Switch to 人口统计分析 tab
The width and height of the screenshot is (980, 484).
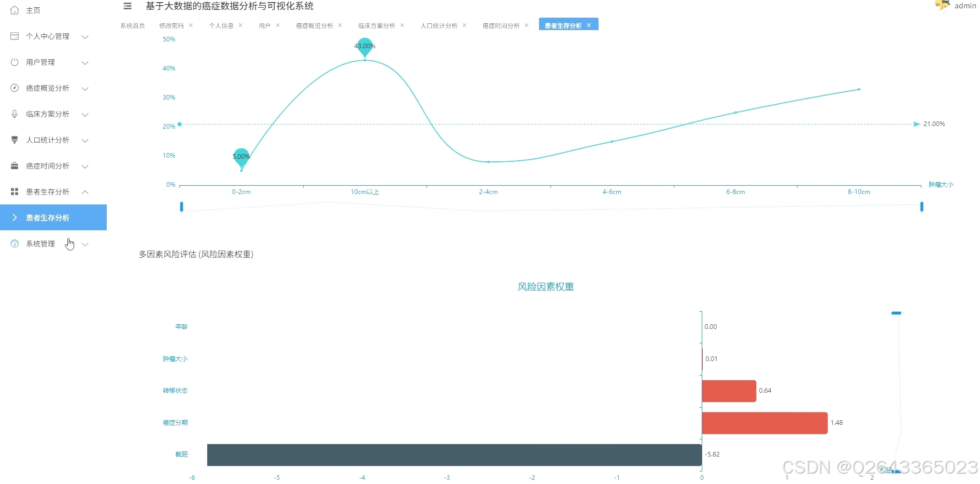point(439,25)
